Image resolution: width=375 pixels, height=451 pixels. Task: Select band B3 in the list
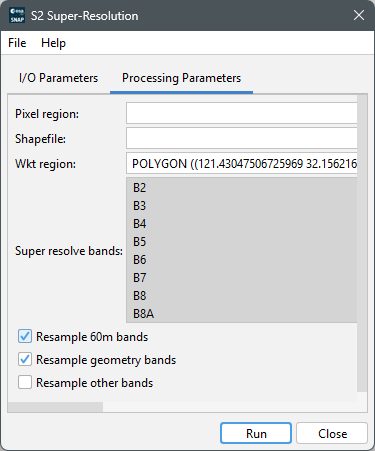(x=241, y=206)
